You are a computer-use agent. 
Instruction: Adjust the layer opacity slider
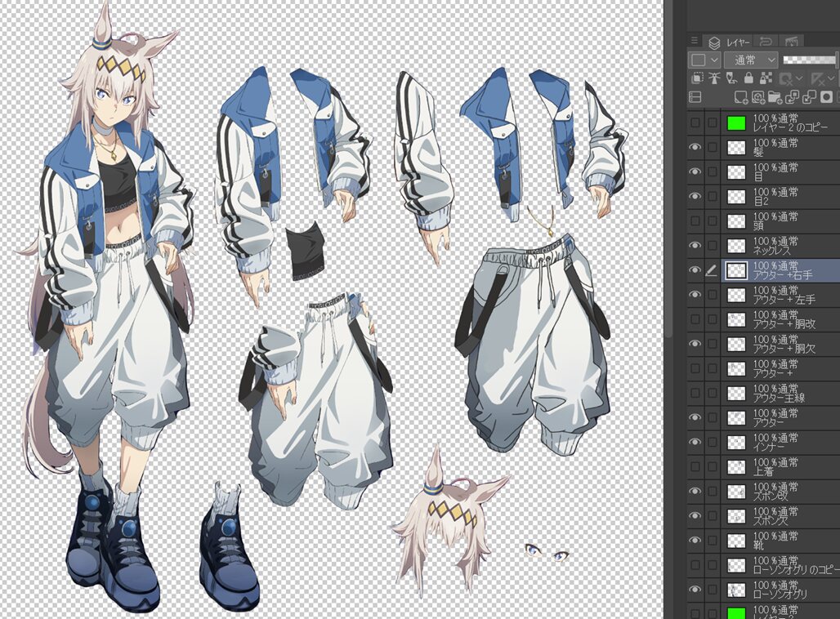click(x=810, y=60)
